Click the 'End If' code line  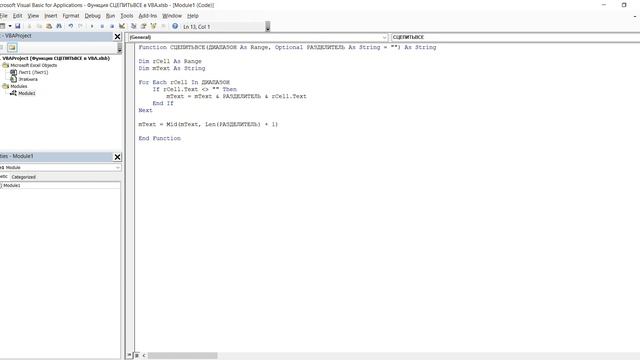click(163, 104)
